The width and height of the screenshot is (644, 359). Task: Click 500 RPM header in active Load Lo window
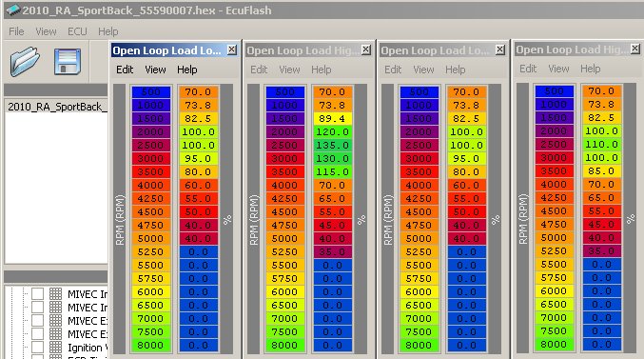(x=150, y=92)
